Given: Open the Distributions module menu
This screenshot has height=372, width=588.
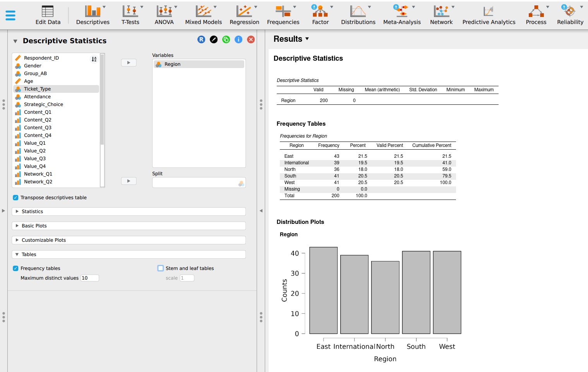Looking at the screenshot, I should click(x=358, y=15).
